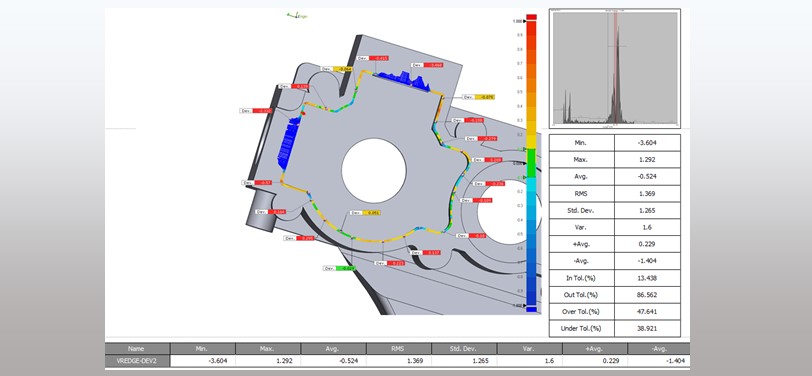The image size is (812, 376).
Task: Click the Dev. -0.295 annotation label
Action: (299, 238)
